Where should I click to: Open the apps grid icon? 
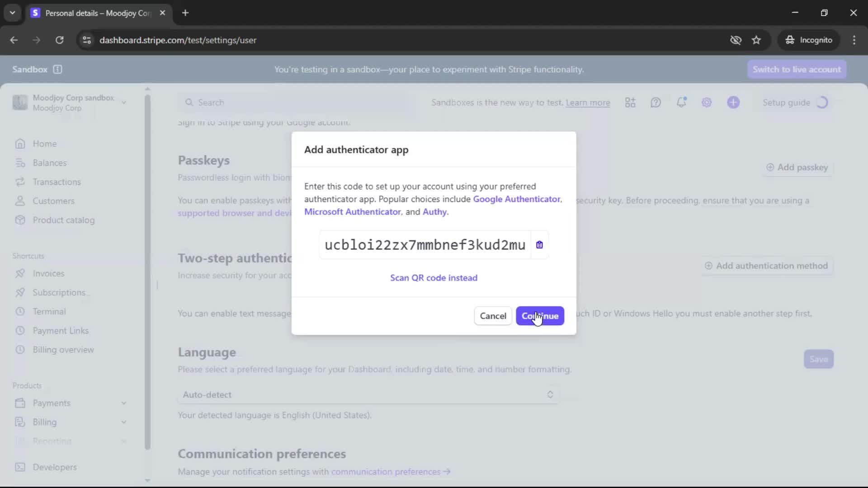(x=630, y=103)
